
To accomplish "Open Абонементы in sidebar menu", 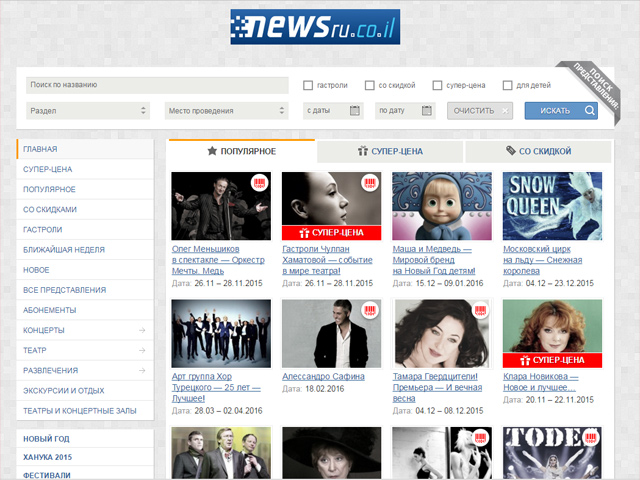I will [85, 310].
